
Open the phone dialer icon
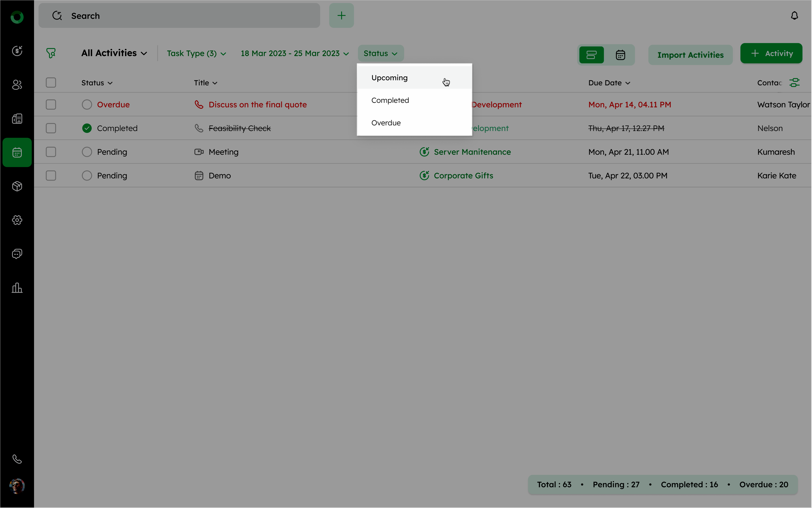pos(17,459)
